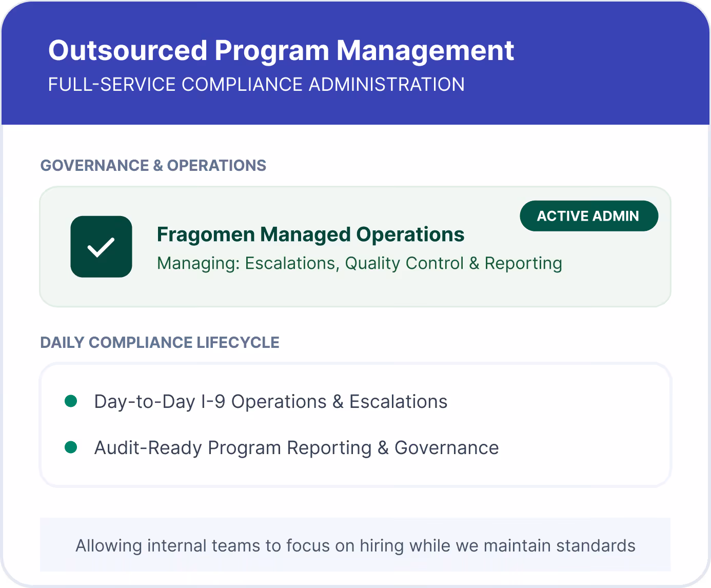Click the Outsourced Program Management heading
Screen dimensions: 711x588
tap(281, 50)
